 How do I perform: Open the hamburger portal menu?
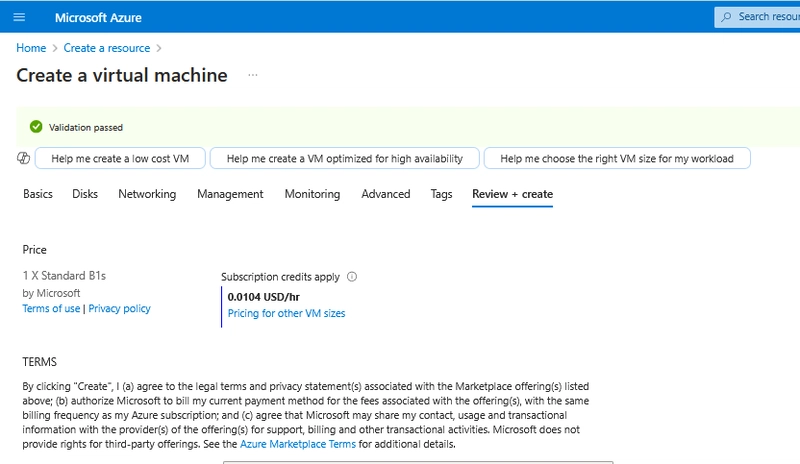(x=19, y=17)
